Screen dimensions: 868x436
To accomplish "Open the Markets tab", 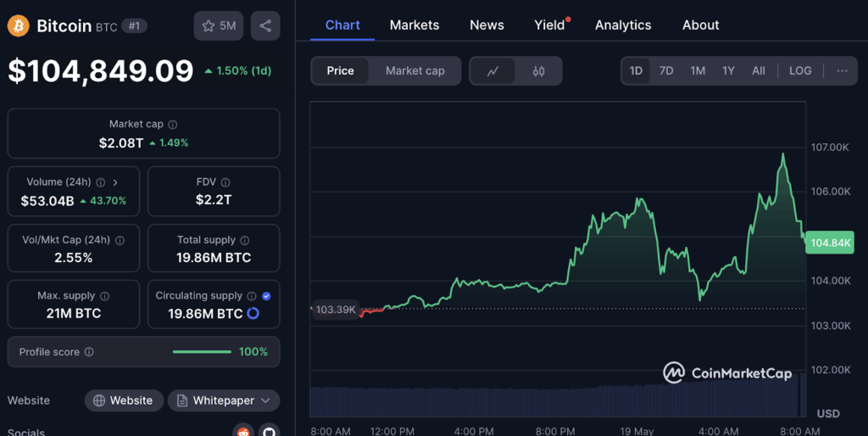I will 415,25.
